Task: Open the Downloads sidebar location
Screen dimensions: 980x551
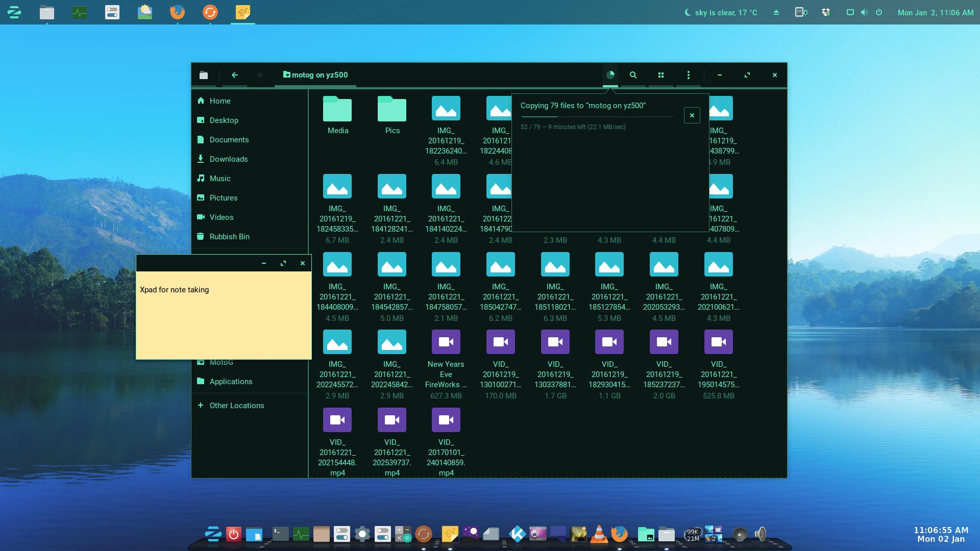Action: point(228,159)
